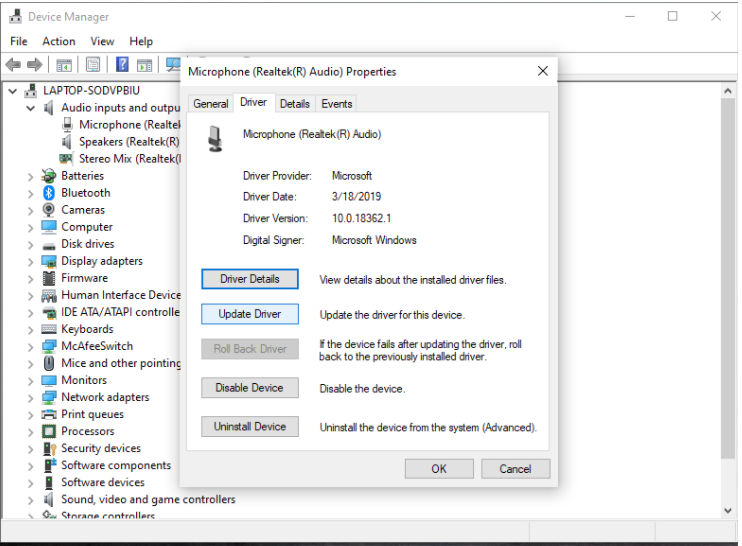Expand the Display adapters category

point(30,262)
